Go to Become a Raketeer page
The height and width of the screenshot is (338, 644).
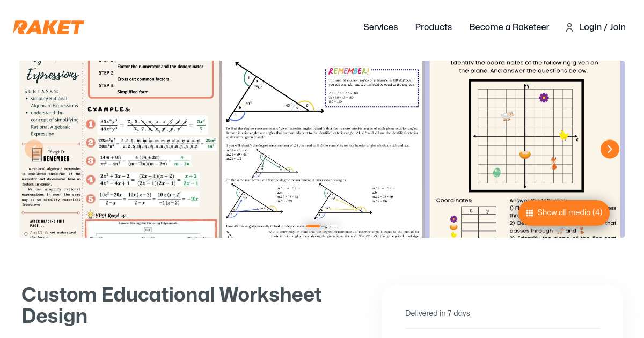pyautogui.click(x=509, y=27)
